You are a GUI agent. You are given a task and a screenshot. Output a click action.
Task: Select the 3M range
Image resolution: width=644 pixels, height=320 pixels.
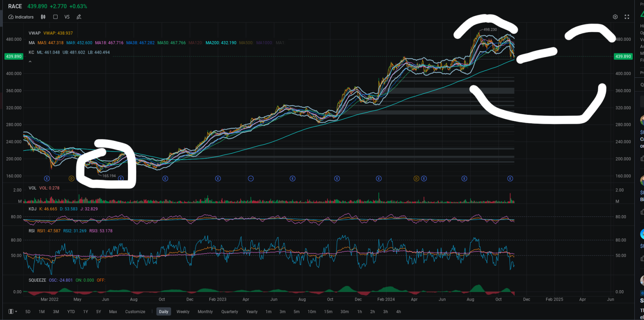pos(56,312)
